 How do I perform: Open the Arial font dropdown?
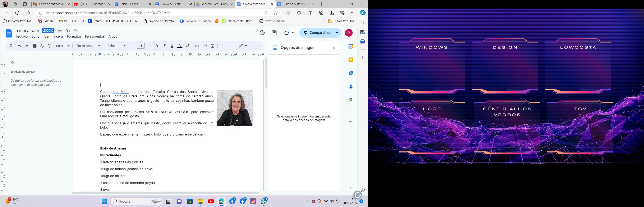click(117, 46)
